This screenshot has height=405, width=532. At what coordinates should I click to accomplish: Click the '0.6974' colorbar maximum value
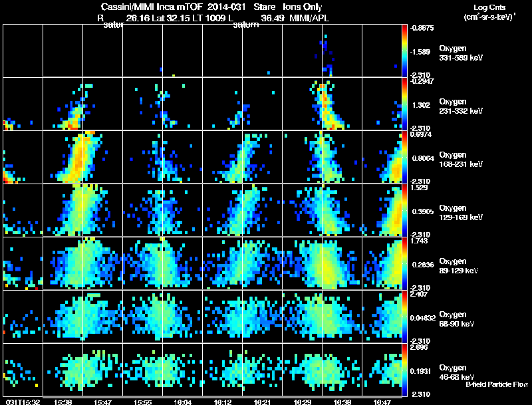tap(421, 134)
